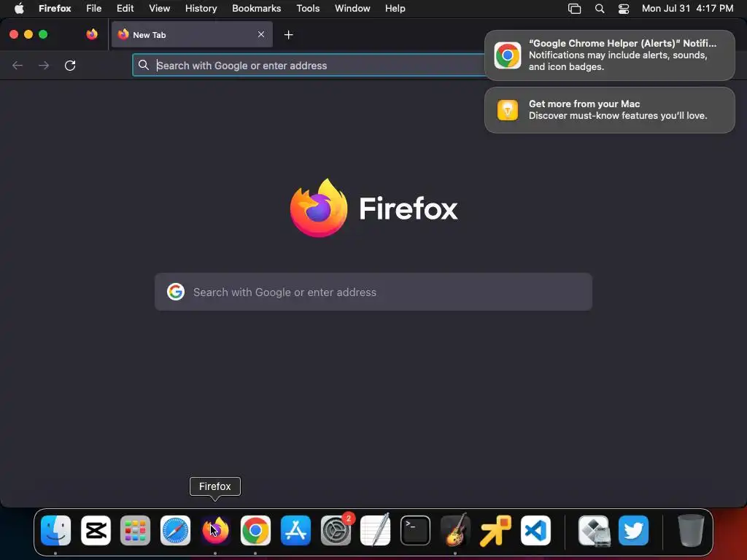Close the New Tab tab
This screenshot has height=560, width=747.
coord(261,34)
